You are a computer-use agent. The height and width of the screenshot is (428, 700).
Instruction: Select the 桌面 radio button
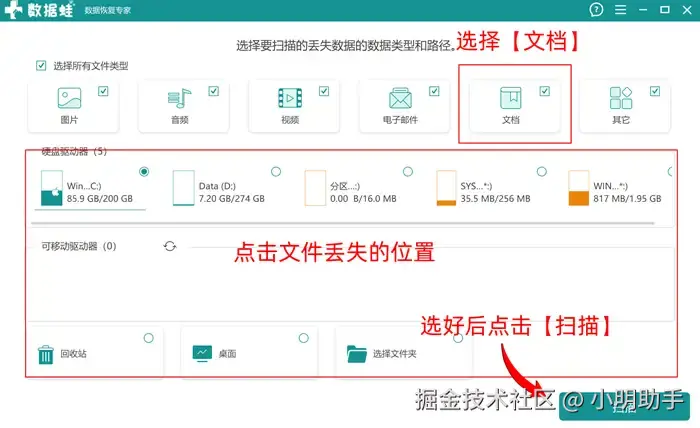point(304,338)
